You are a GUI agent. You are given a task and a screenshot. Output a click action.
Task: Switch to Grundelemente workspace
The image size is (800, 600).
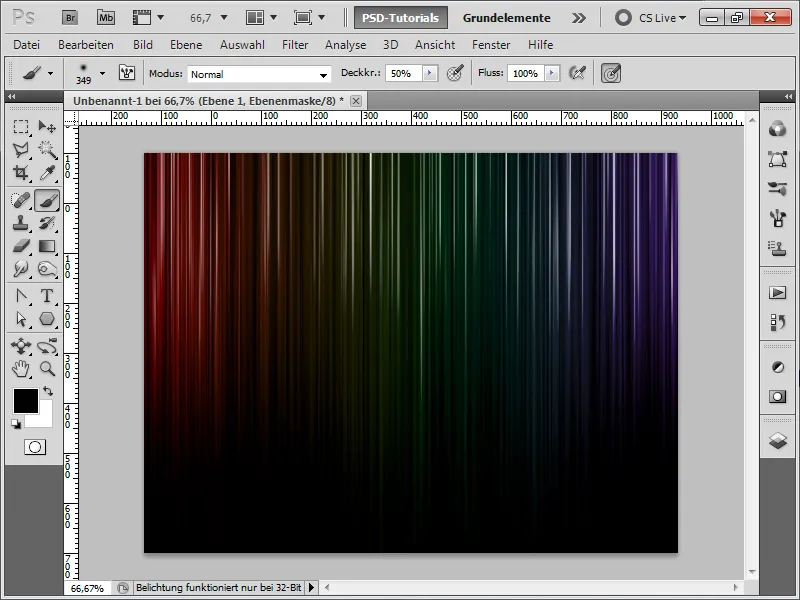pos(507,18)
